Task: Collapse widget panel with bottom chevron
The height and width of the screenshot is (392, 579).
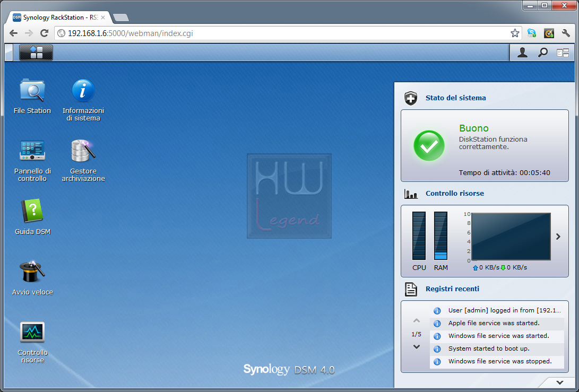Action: 560,382
